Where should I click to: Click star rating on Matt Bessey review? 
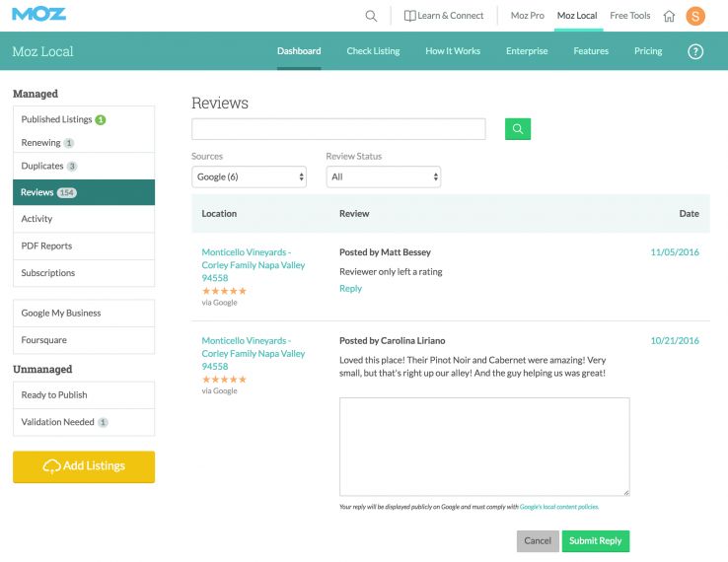pyautogui.click(x=224, y=291)
